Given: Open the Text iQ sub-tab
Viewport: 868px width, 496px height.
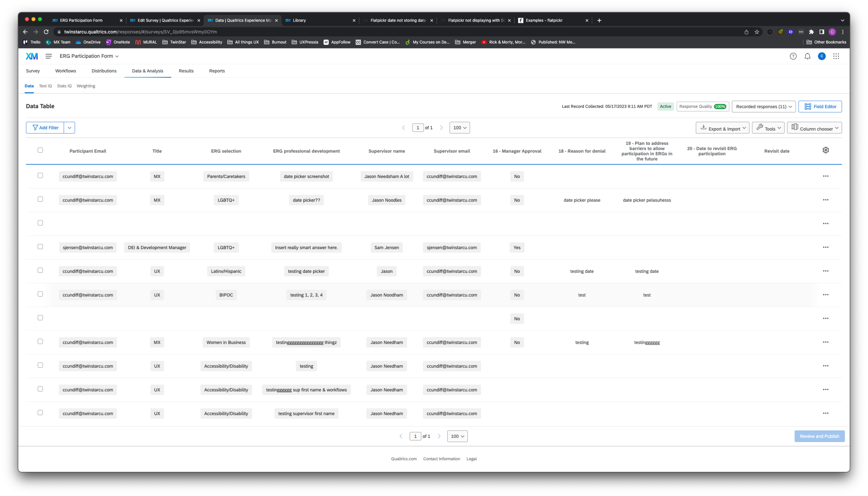Looking at the screenshot, I should (x=45, y=86).
